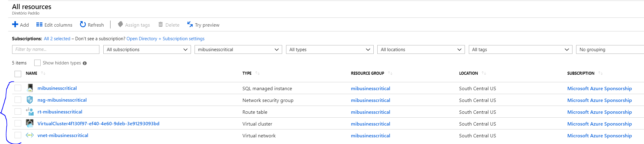Open Edit columns in the toolbar

54,25
